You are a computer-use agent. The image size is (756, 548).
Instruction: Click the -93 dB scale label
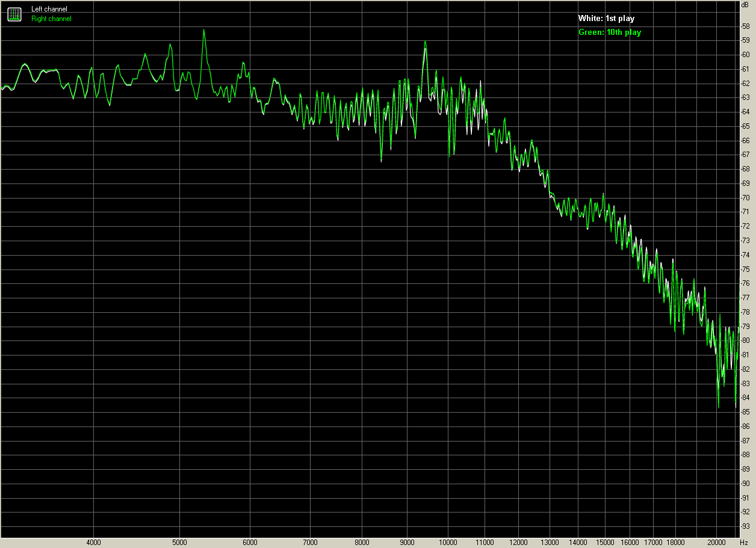745,526
